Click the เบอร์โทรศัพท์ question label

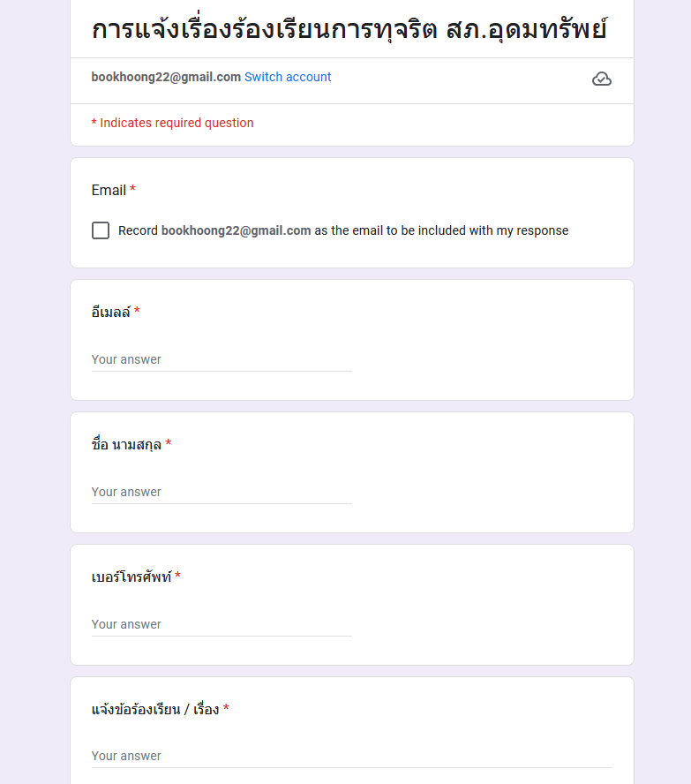point(131,577)
